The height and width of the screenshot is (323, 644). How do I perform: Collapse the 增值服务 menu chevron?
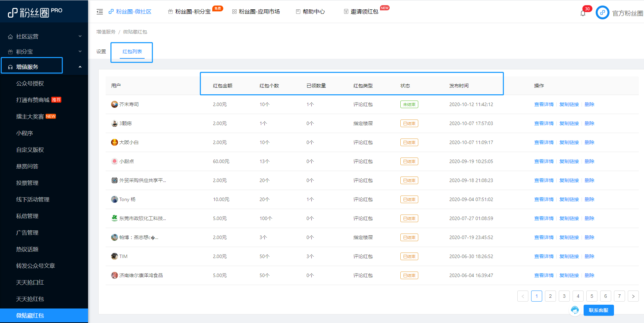click(80, 67)
